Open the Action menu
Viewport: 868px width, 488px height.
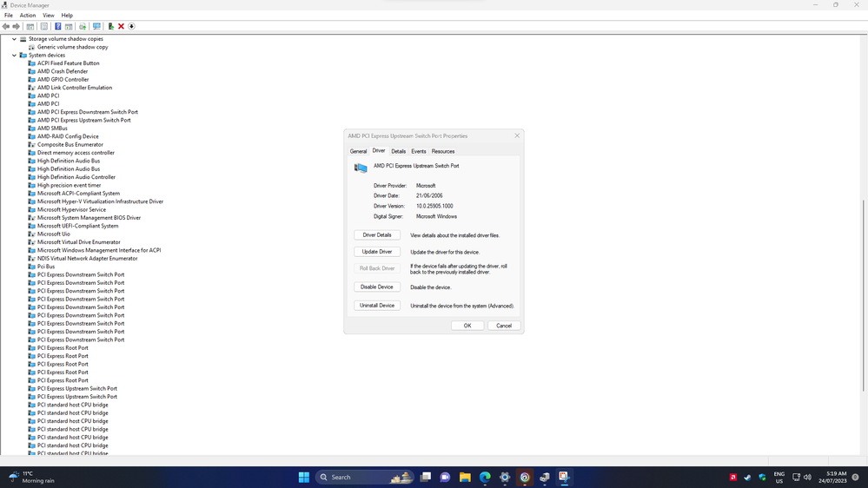point(28,16)
